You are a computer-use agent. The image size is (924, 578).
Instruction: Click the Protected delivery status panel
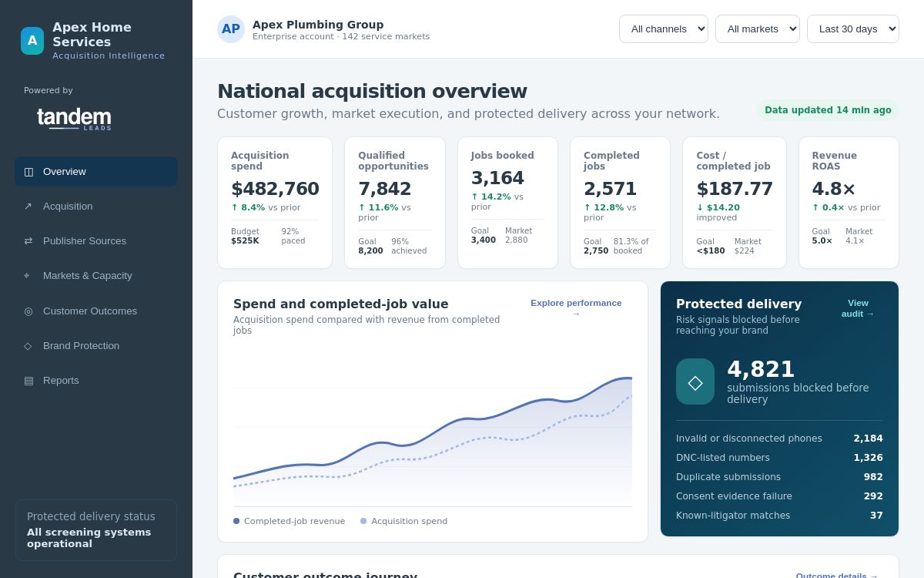[x=96, y=530]
